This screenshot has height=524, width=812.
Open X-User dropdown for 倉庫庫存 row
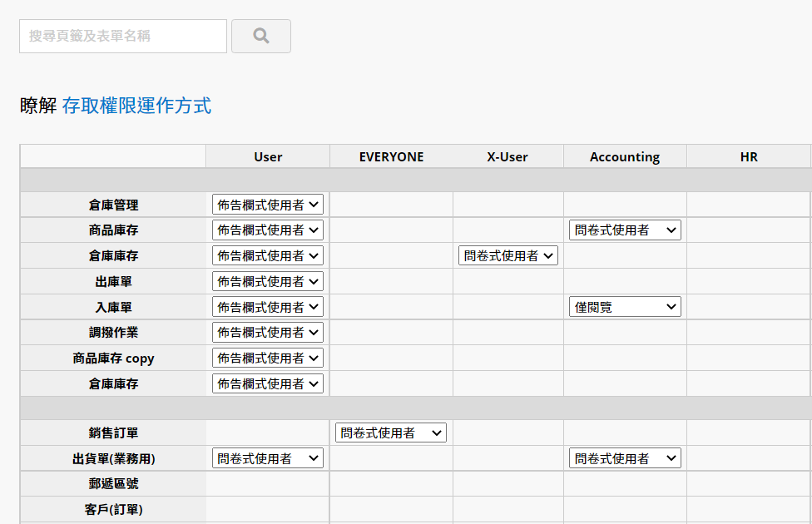pos(508,256)
